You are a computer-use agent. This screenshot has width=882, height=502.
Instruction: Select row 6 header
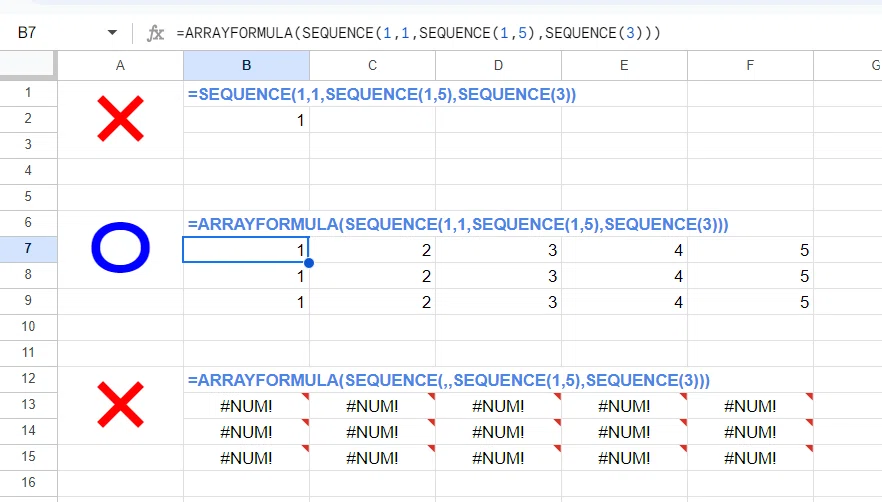point(28,222)
